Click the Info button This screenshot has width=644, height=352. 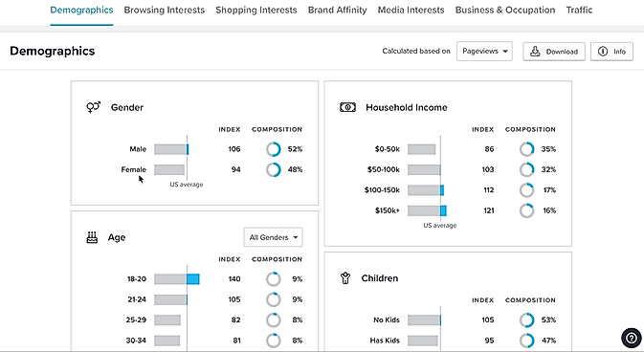tap(611, 52)
